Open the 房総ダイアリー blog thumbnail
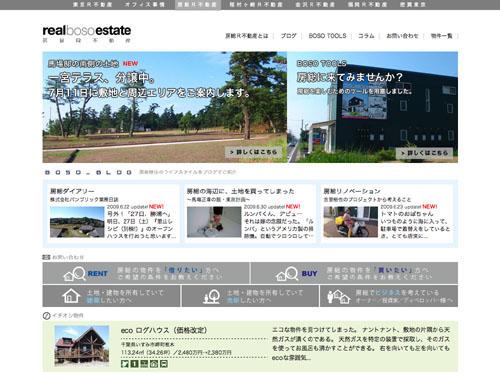Viewport: 500px width, 377px height. 77,222
